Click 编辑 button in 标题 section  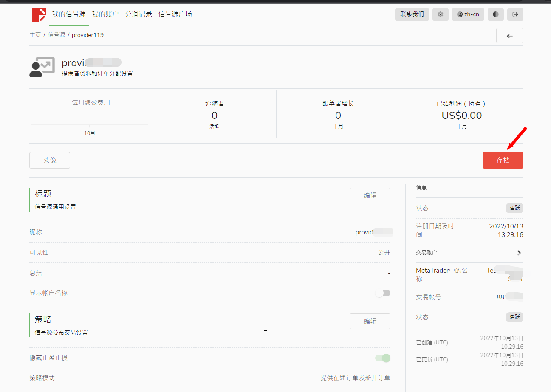pyautogui.click(x=370, y=196)
